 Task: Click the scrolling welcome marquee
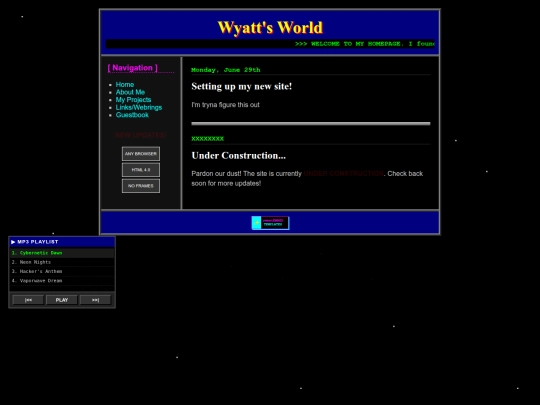click(270, 44)
